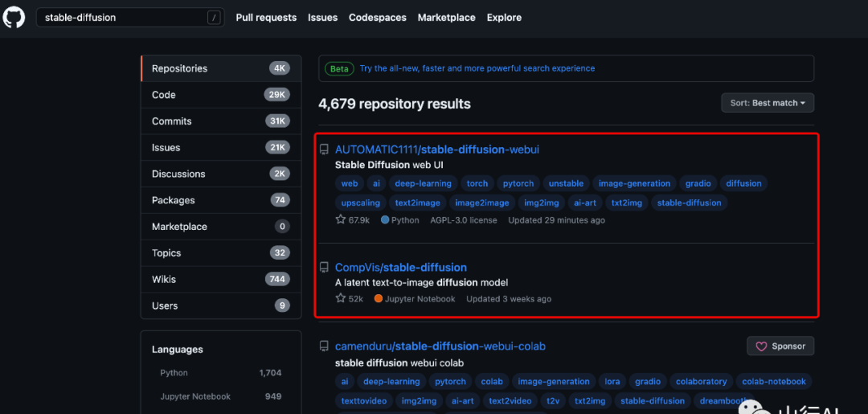Screen dimensions: 868x414
Task: Show Packages results
Action: click(221, 200)
